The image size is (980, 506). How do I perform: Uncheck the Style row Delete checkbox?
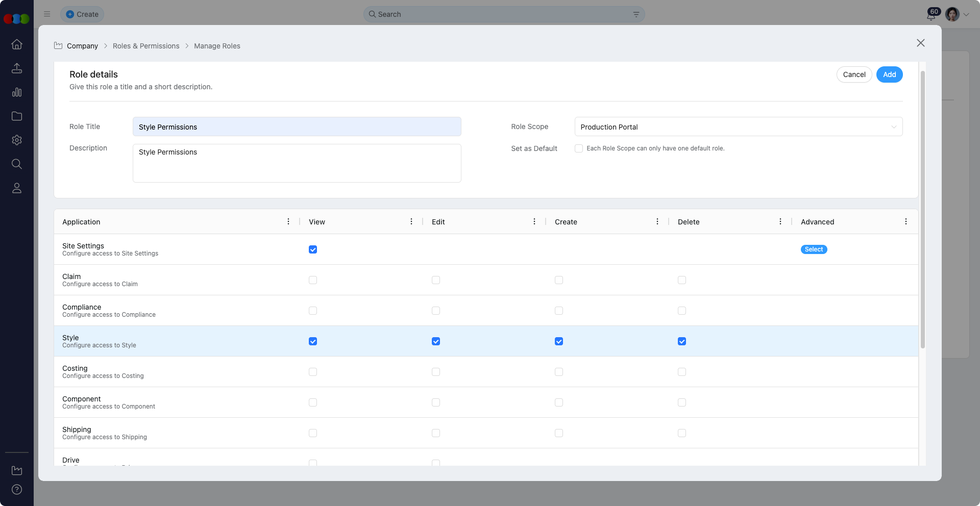tap(682, 341)
